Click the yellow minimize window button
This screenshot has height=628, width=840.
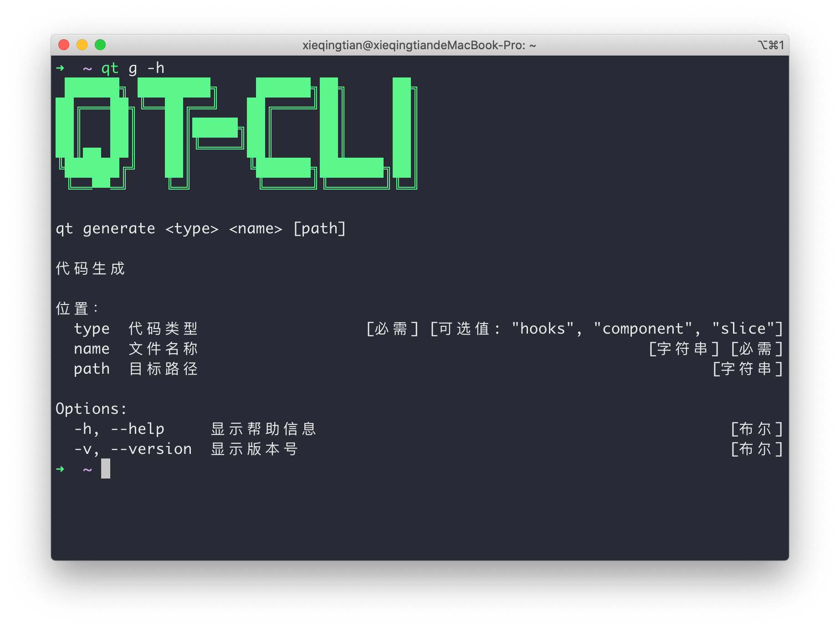[82, 45]
